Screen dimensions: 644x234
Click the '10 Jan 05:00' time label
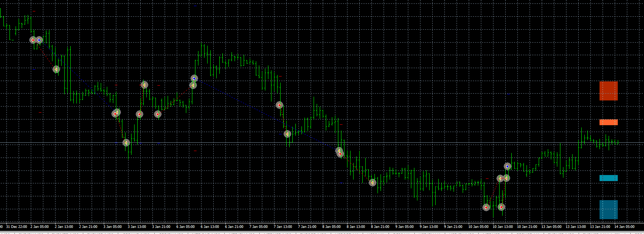pos(479,227)
